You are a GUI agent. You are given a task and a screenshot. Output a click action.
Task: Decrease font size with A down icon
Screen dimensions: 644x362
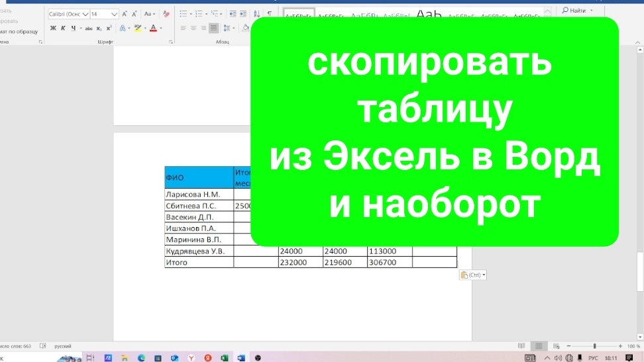(134, 14)
